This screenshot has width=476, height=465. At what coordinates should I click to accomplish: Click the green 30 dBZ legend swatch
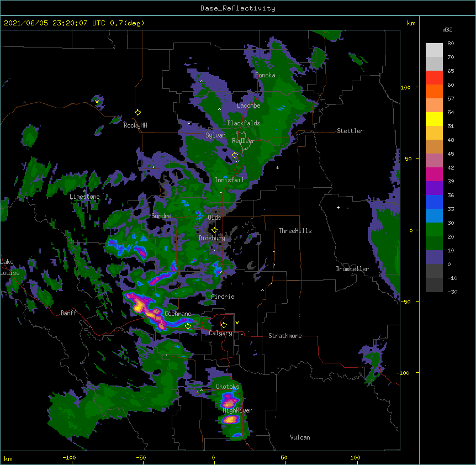click(434, 230)
